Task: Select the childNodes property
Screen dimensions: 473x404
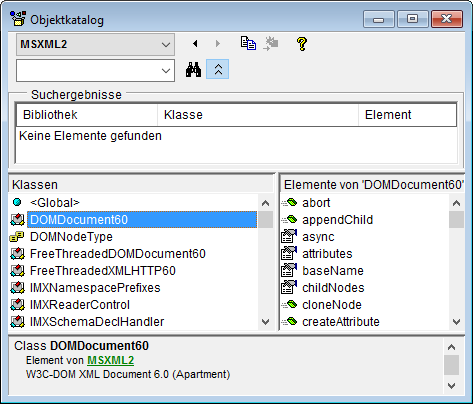Action: tap(333, 288)
